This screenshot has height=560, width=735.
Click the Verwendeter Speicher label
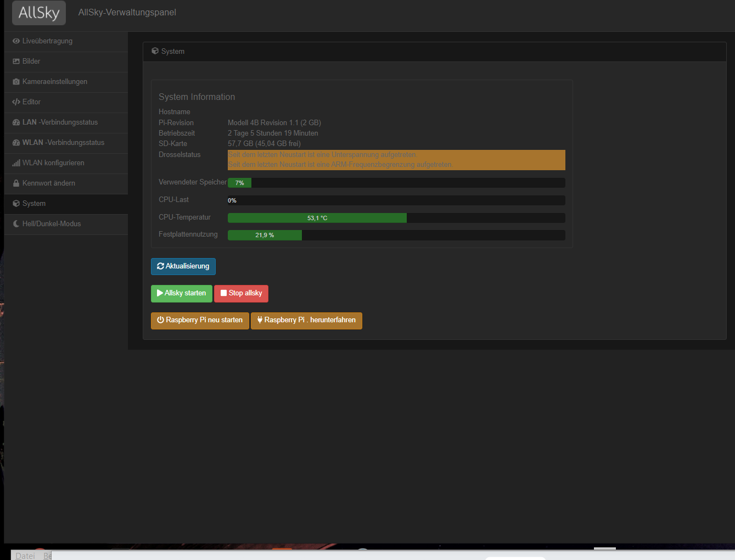[x=193, y=182]
